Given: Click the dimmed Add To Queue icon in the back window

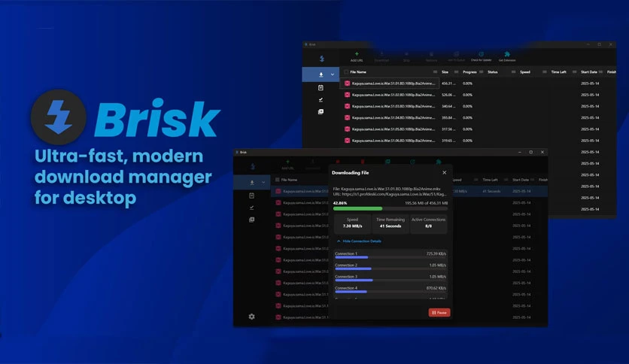Looking at the screenshot, I should coord(456,54).
